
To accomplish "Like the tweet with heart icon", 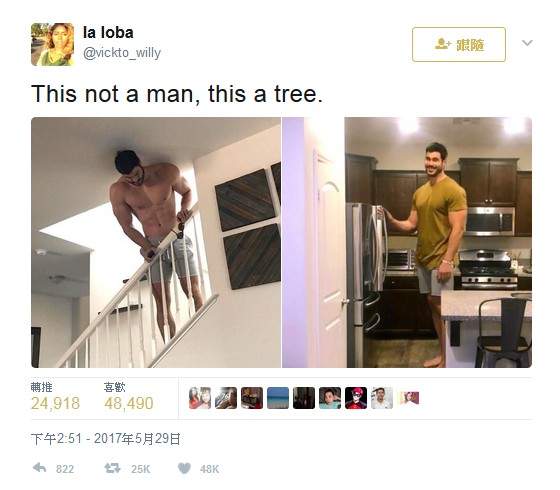I will (x=184, y=468).
